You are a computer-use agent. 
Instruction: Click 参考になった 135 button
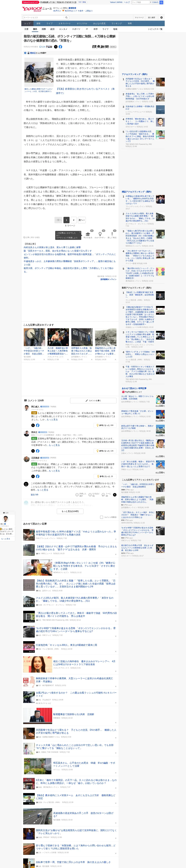tap(105, 451)
